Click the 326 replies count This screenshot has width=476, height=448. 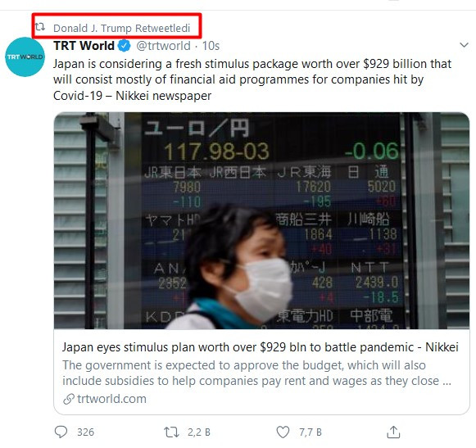click(85, 432)
